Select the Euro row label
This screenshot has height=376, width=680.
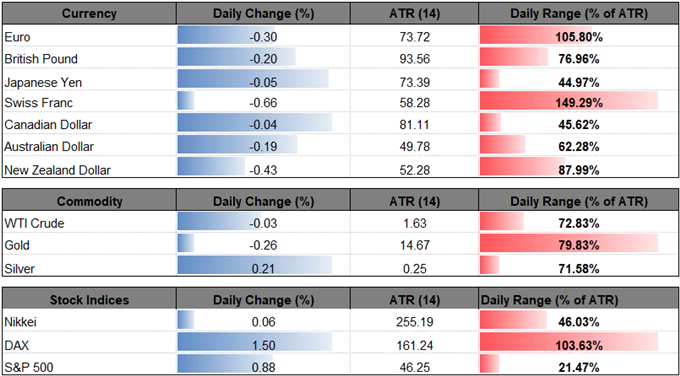(x=16, y=37)
